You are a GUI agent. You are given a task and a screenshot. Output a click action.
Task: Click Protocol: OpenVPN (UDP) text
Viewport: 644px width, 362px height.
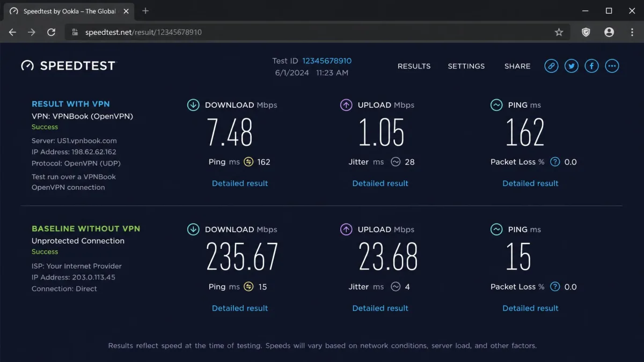pyautogui.click(x=76, y=164)
